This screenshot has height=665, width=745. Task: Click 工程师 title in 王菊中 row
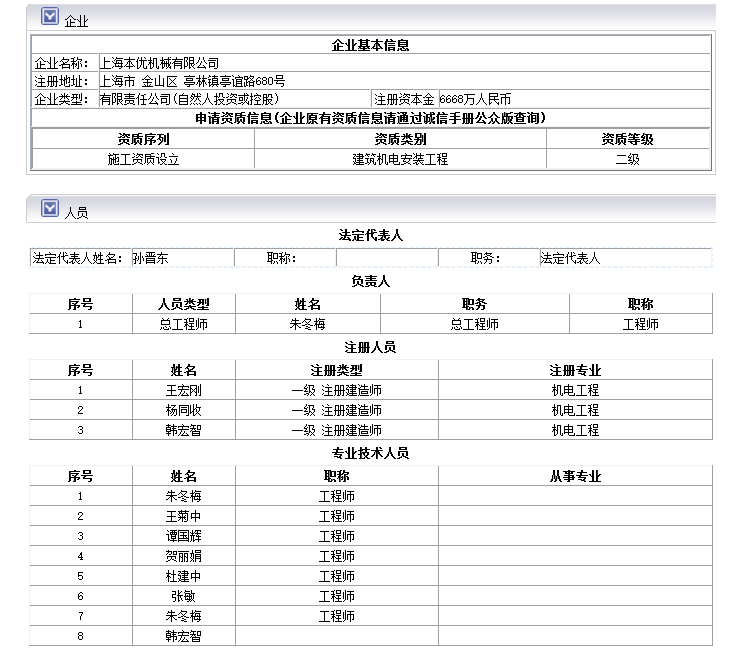tap(336, 516)
